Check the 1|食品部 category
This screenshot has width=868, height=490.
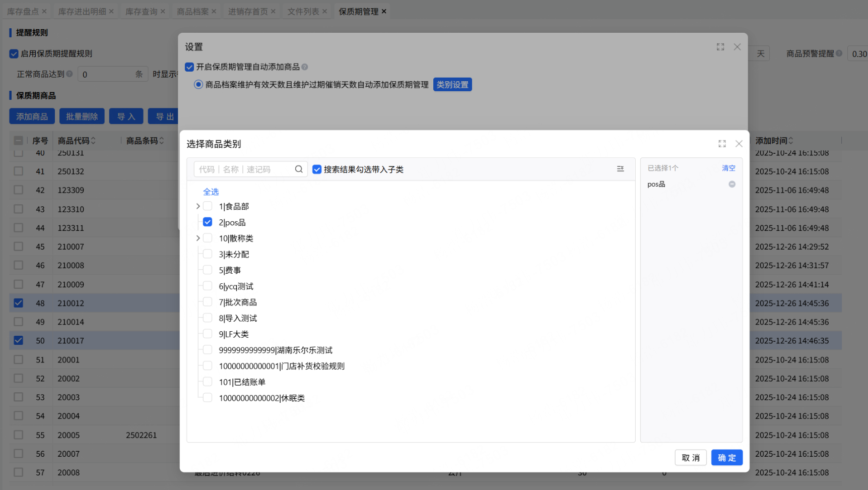(208, 206)
